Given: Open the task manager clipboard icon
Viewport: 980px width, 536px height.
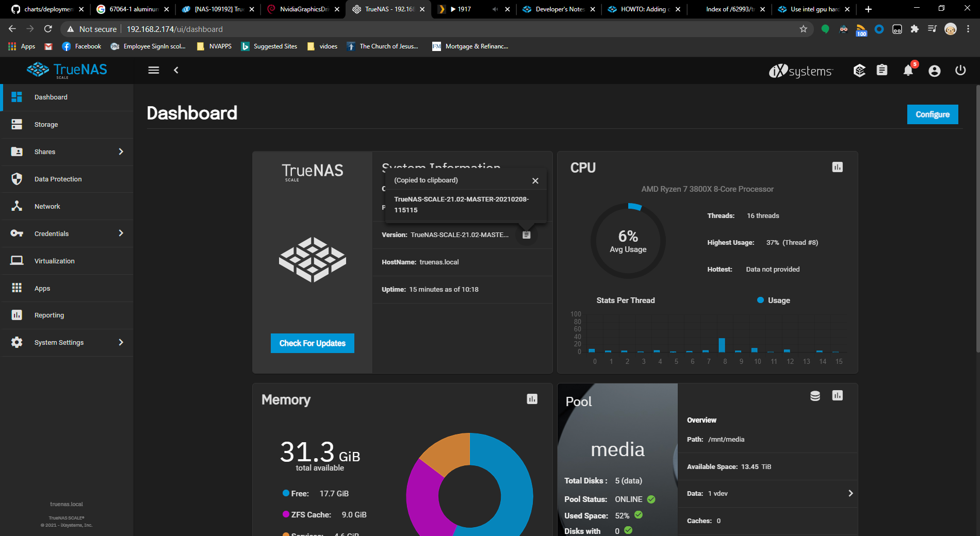Looking at the screenshot, I should [882, 70].
